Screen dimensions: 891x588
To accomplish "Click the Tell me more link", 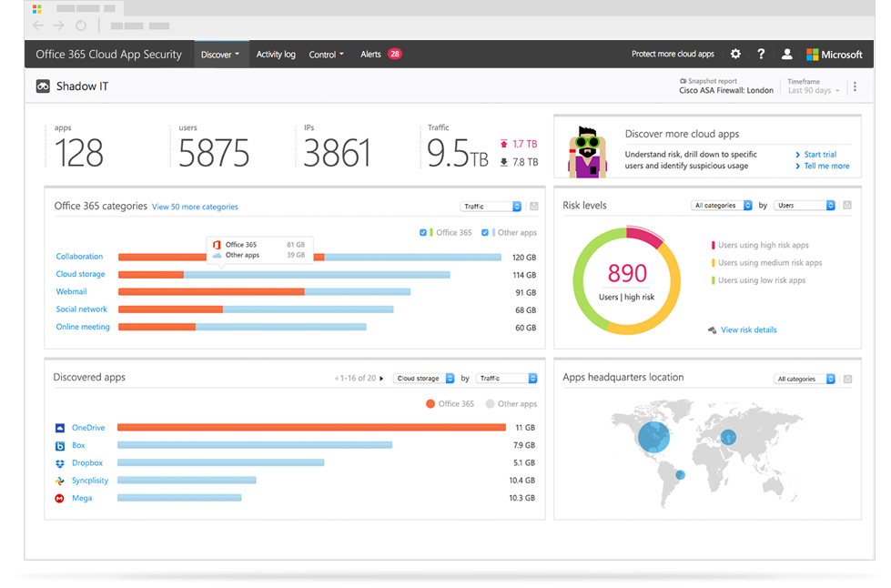I will click(x=826, y=166).
